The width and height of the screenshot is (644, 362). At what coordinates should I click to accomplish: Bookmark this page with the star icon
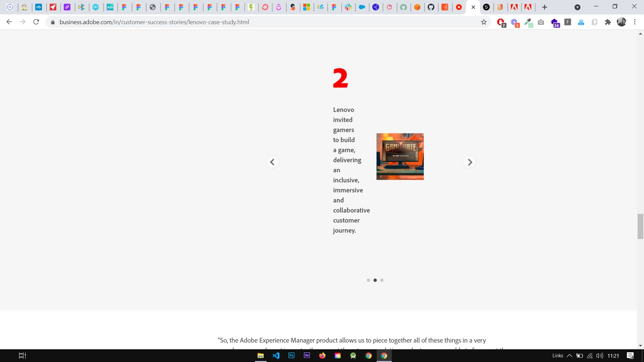coord(484,22)
